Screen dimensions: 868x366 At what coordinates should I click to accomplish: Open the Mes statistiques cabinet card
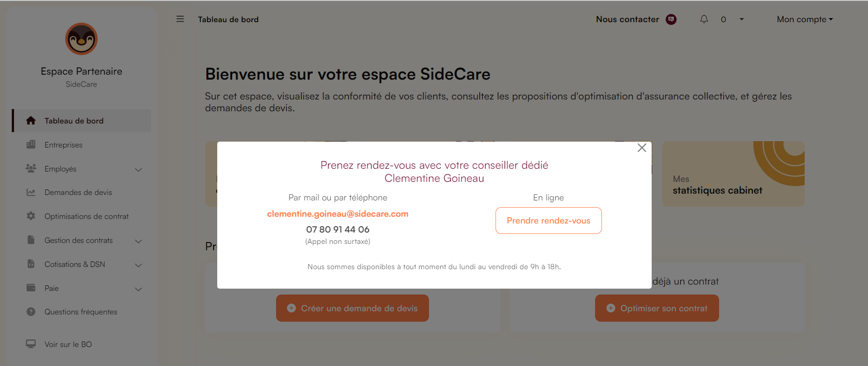tap(733, 174)
